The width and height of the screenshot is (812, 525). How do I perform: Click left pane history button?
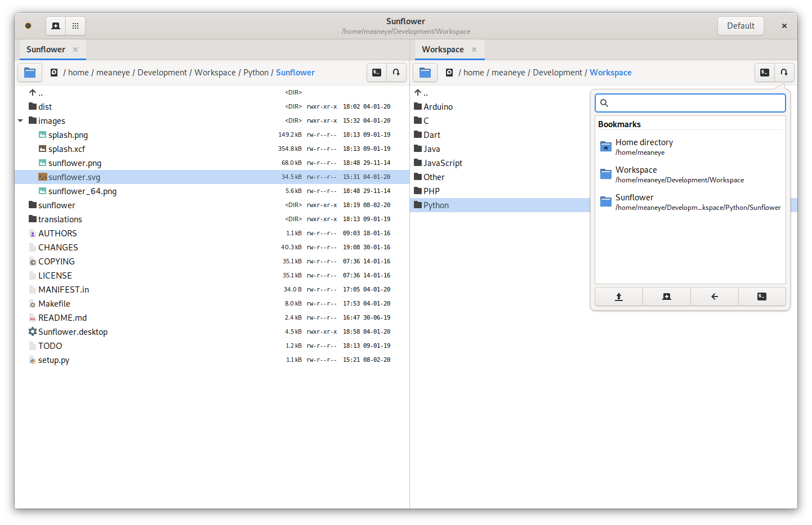coord(396,73)
